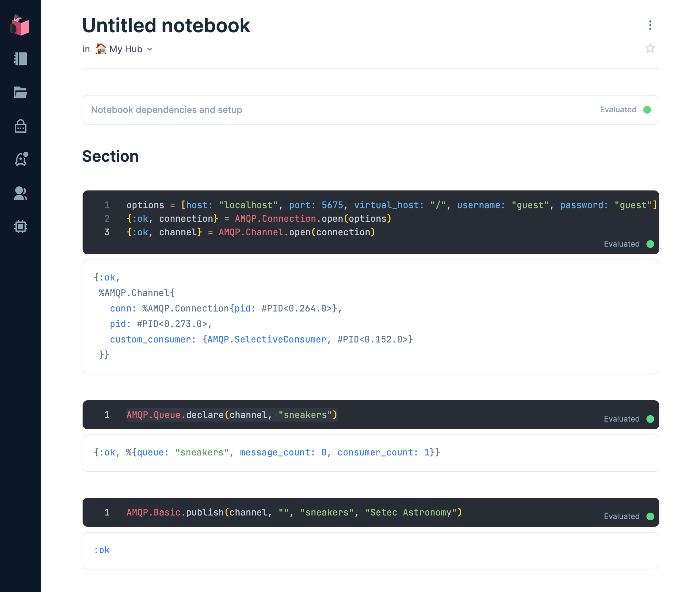Click Evaluated status of connection cell

622,244
